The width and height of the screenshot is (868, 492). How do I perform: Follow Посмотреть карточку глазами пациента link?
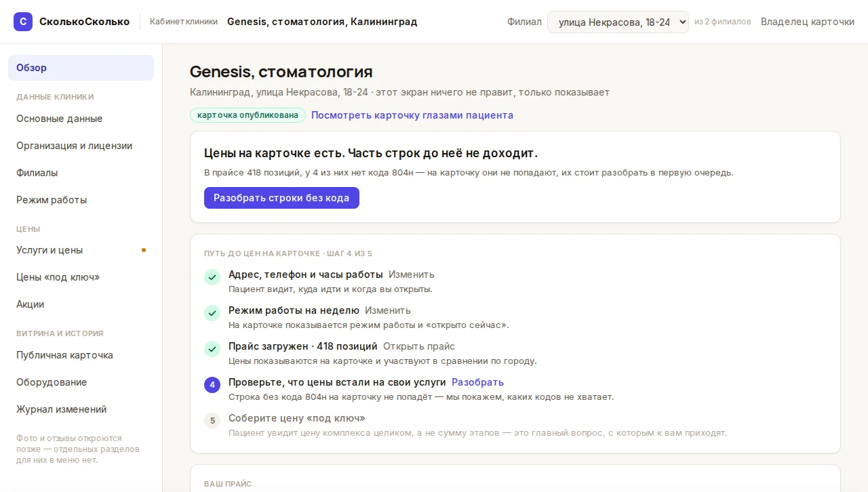point(412,115)
